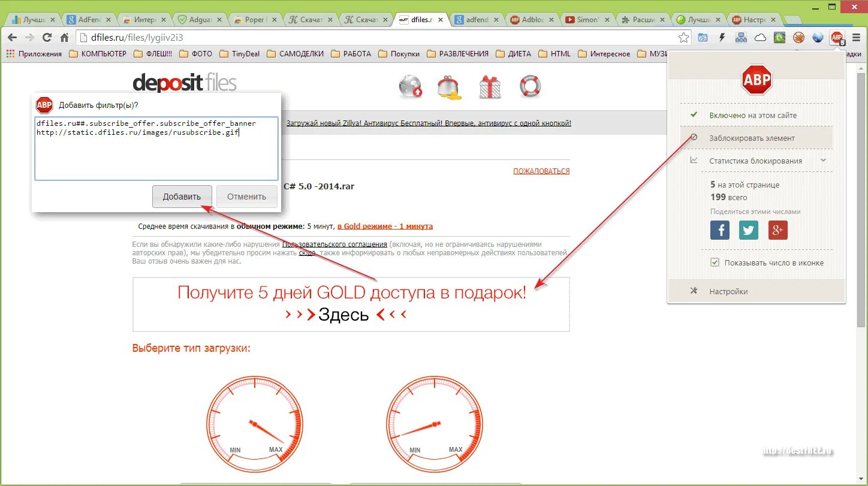Screen dimensions: 868x486
Task: Click the globe upload icon on DepositFiles
Action: 411,87
